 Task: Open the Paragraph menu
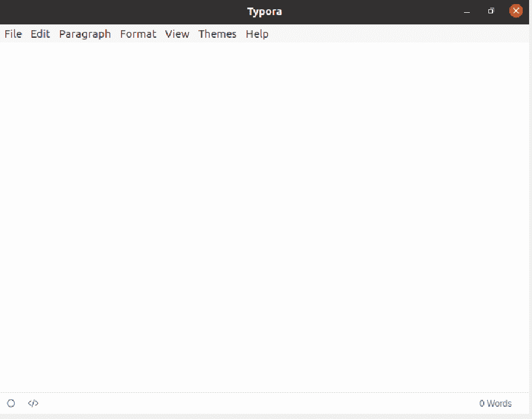point(85,34)
